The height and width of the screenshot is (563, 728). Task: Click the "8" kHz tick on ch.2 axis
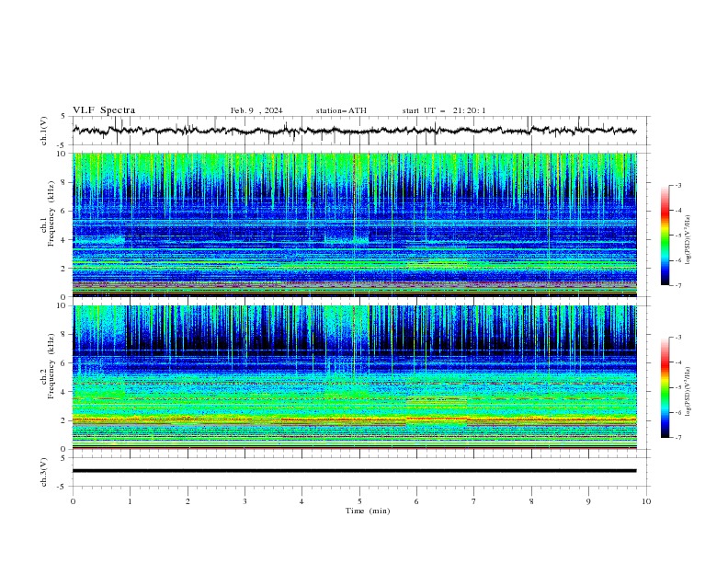[65, 335]
